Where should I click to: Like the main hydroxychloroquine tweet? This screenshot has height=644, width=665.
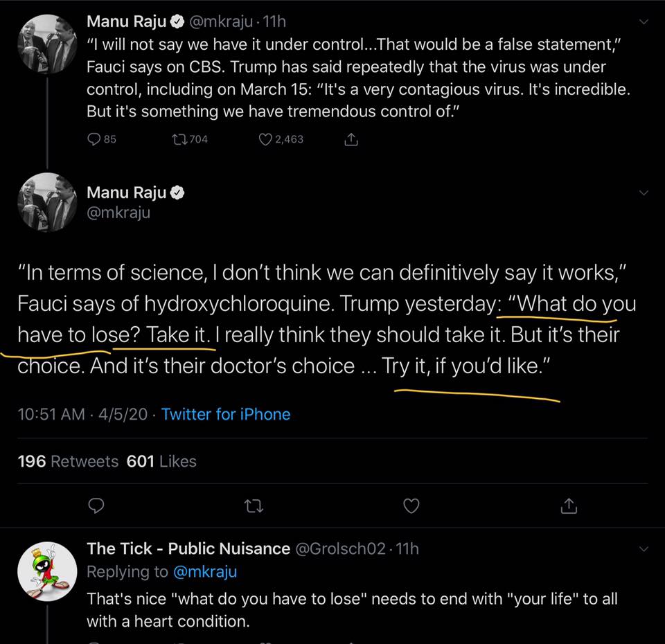pos(411,506)
